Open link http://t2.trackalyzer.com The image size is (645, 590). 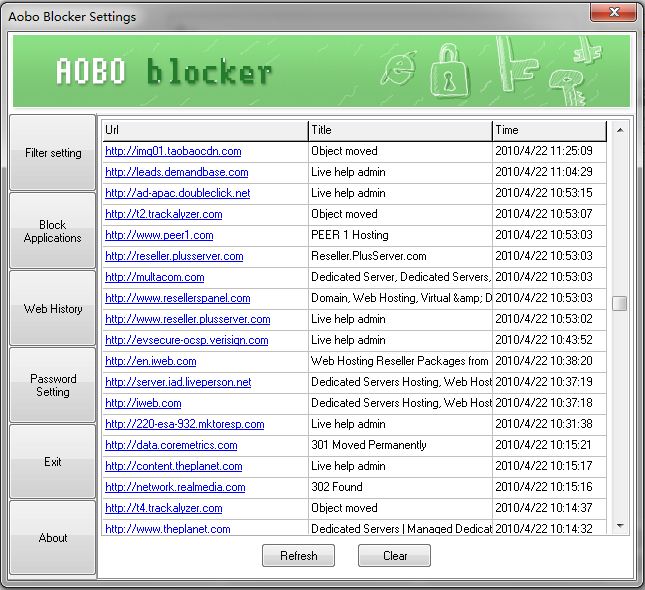164,214
